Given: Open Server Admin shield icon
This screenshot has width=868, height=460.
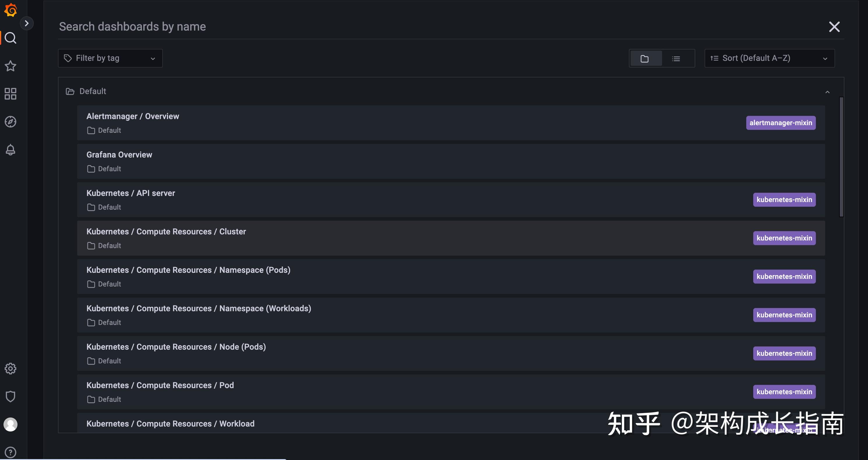Looking at the screenshot, I should tap(10, 397).
